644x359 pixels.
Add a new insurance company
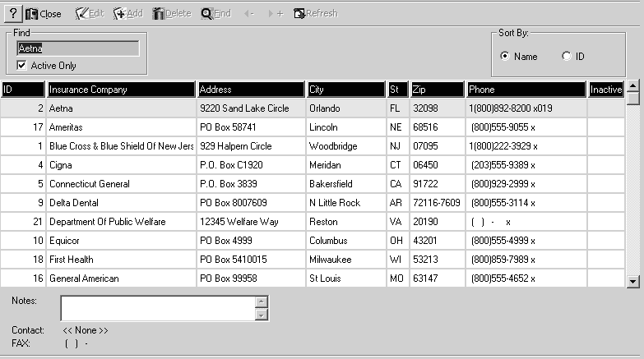coord(128,14)
